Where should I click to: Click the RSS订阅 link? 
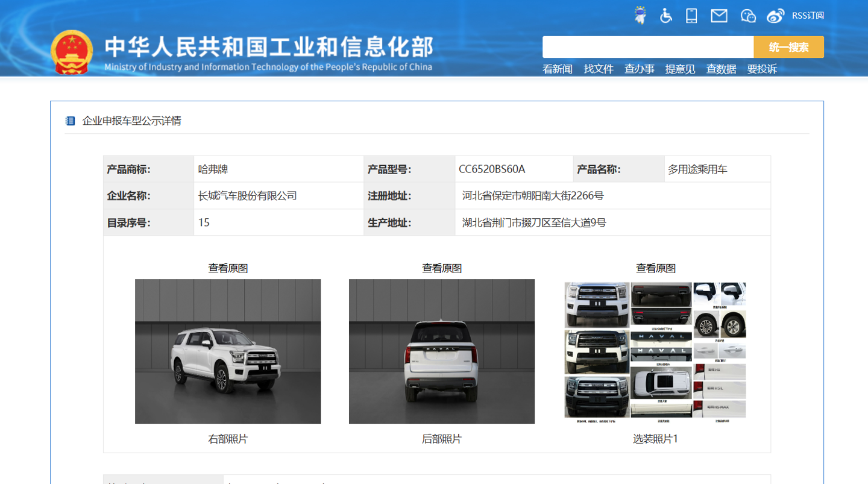click(x=808, y=16)
